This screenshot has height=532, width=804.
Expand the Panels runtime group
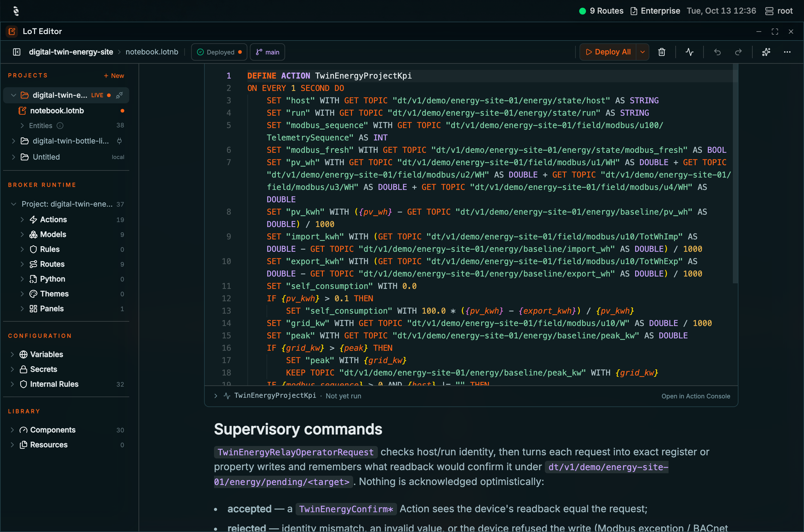(22, 309)
